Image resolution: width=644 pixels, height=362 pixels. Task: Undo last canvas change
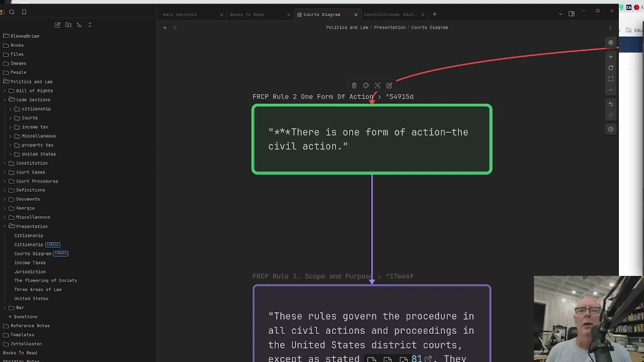(x=611, y=104)
